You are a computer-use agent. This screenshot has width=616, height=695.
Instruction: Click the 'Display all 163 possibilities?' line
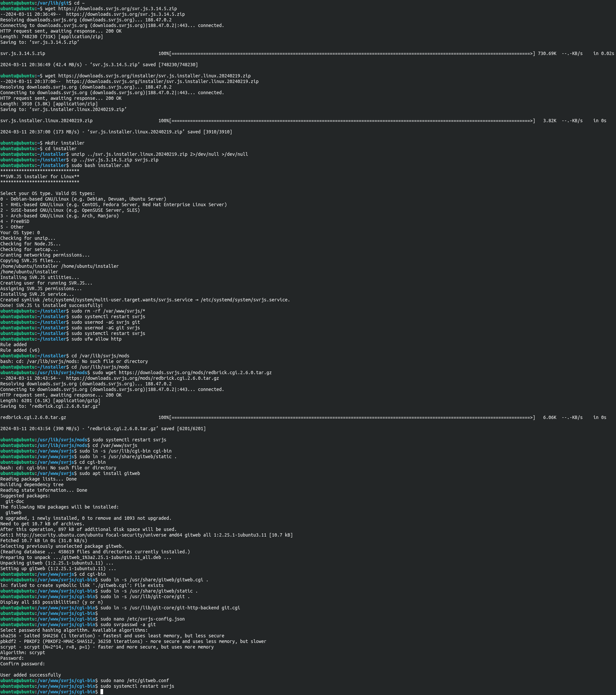tap(52, 602)
